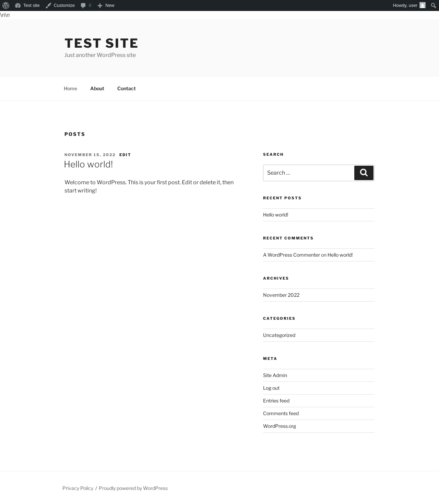Click the TEST SITE title heading
439x504 pixels.
click(101, 43)
